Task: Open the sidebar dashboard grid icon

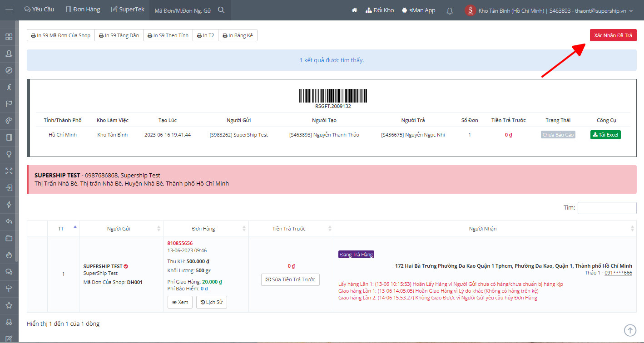Action: point(9,37)
